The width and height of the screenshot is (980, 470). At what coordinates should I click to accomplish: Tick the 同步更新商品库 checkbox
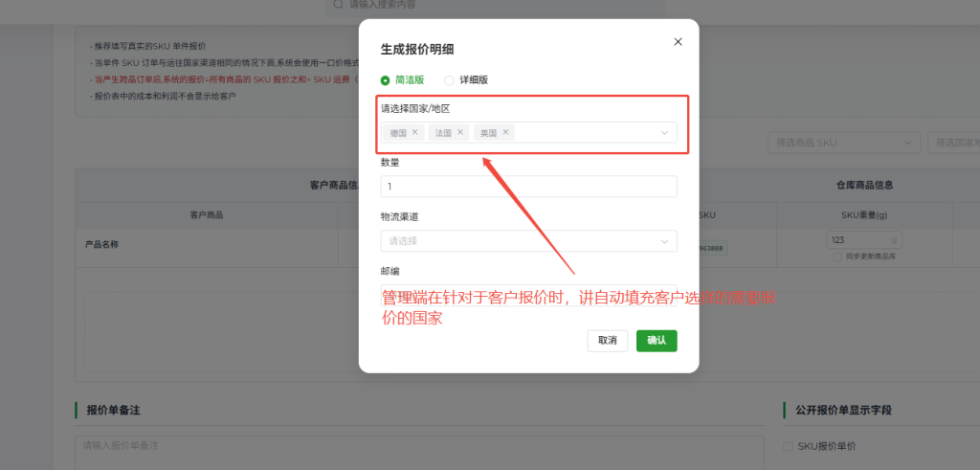[837, 257]
